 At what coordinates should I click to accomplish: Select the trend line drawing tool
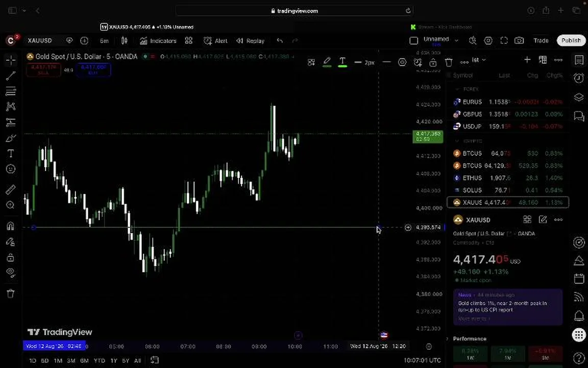point(11,76)
